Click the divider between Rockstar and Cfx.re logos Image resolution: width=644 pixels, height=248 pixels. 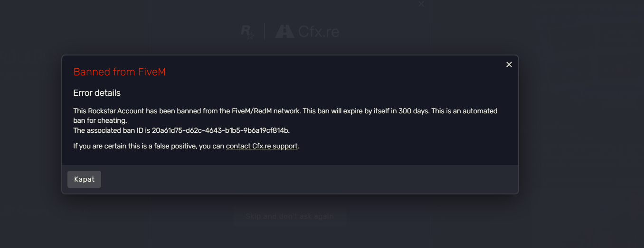coord(265,32)
